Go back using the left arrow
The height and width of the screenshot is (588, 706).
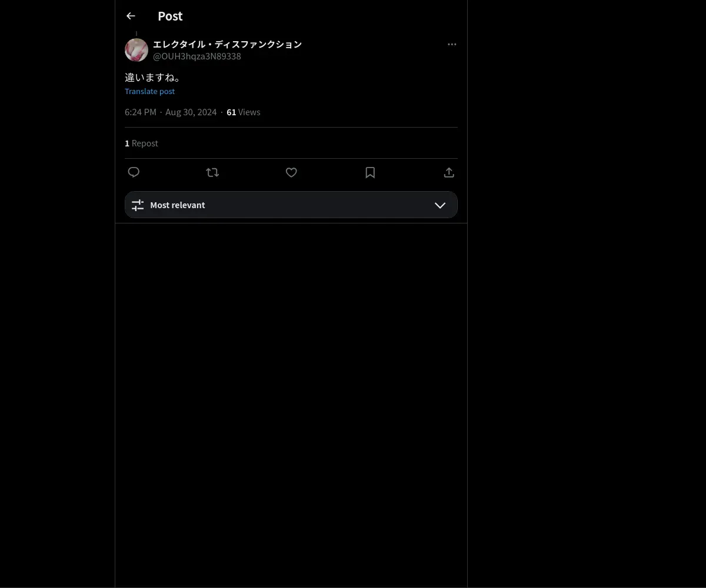131,16
